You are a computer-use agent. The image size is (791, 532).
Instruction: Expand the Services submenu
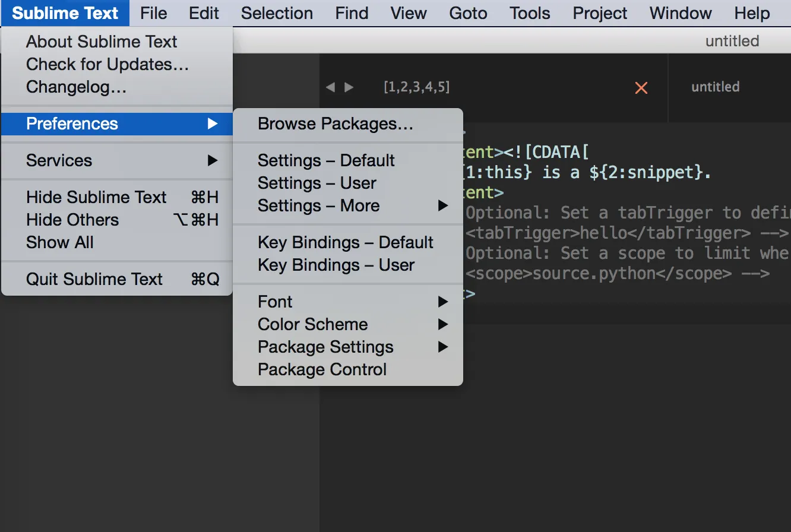[x=59, y=160]
